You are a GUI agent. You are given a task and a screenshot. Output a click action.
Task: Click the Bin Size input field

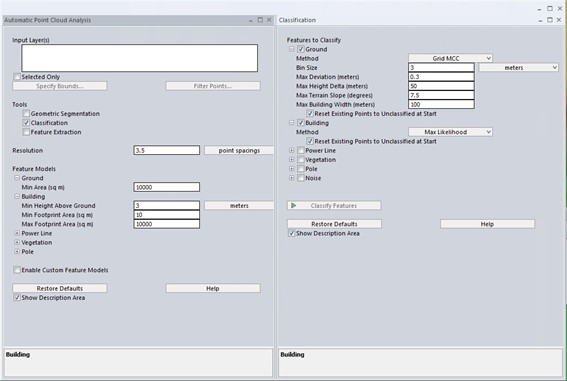pyautogui.click(x=441, y=68)
